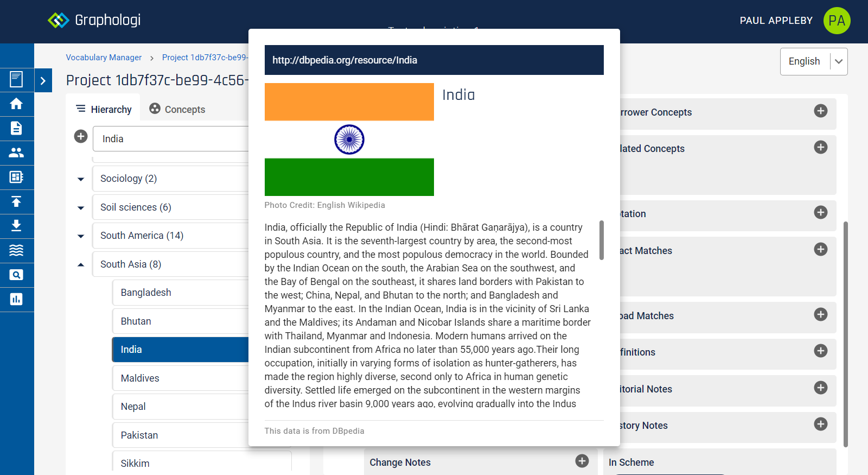Open the dbpedia.org/resource/India URL

click(x=344, y=60)
